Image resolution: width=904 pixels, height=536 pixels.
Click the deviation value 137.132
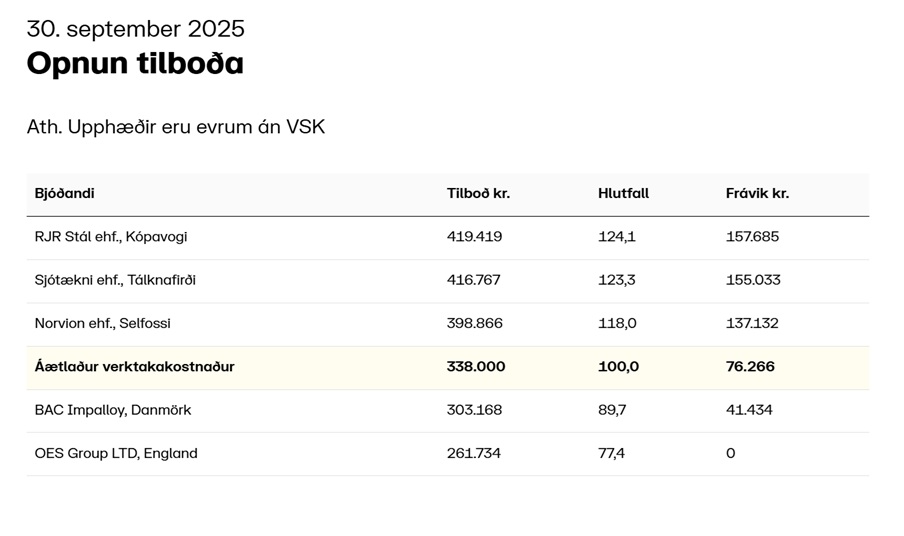(x=752, y=323)
